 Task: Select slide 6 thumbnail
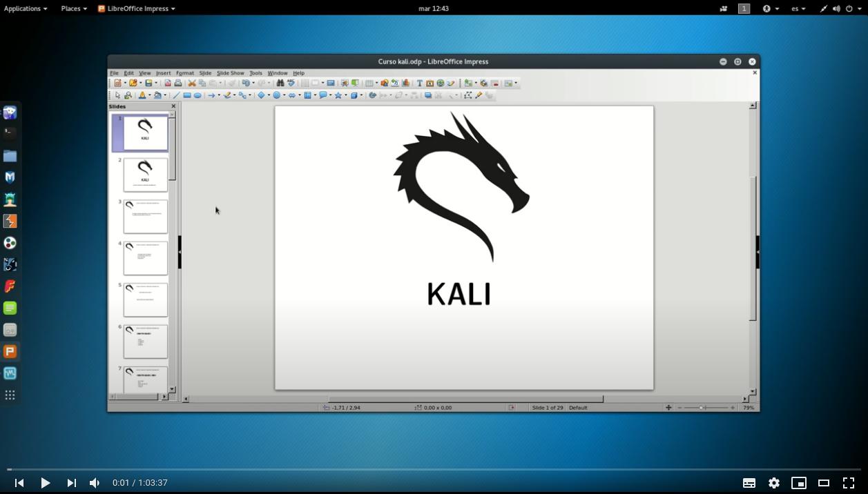coord(145,342)
